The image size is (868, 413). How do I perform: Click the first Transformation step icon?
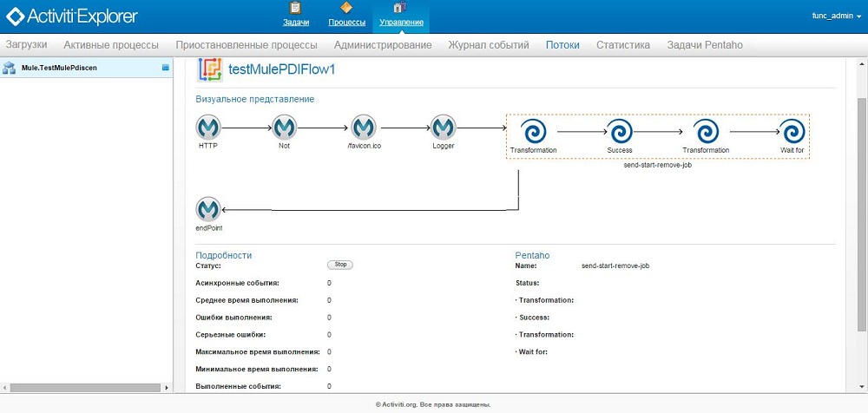(x=533, y=132)
